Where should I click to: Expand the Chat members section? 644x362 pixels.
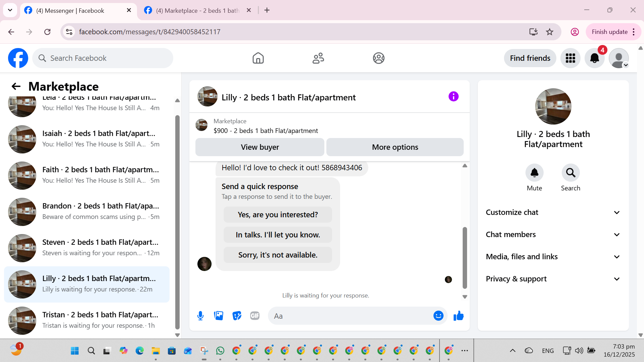click(x=553, y=234)
